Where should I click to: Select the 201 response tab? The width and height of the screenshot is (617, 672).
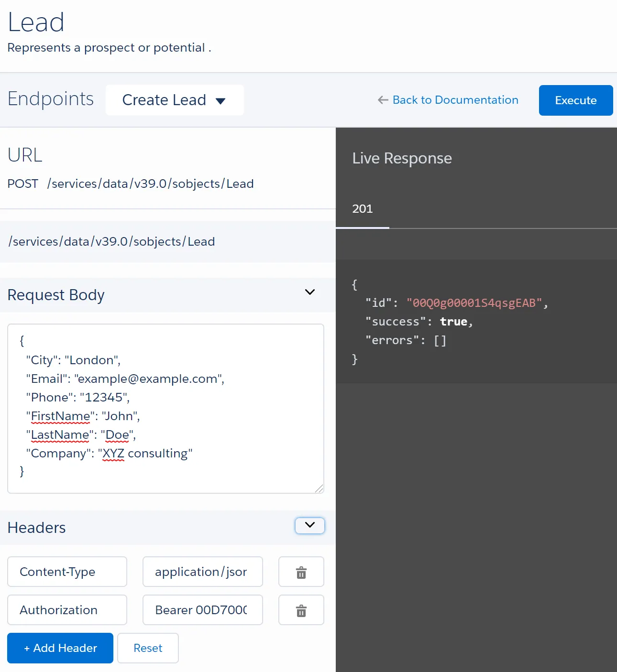(x=362, y=209)
